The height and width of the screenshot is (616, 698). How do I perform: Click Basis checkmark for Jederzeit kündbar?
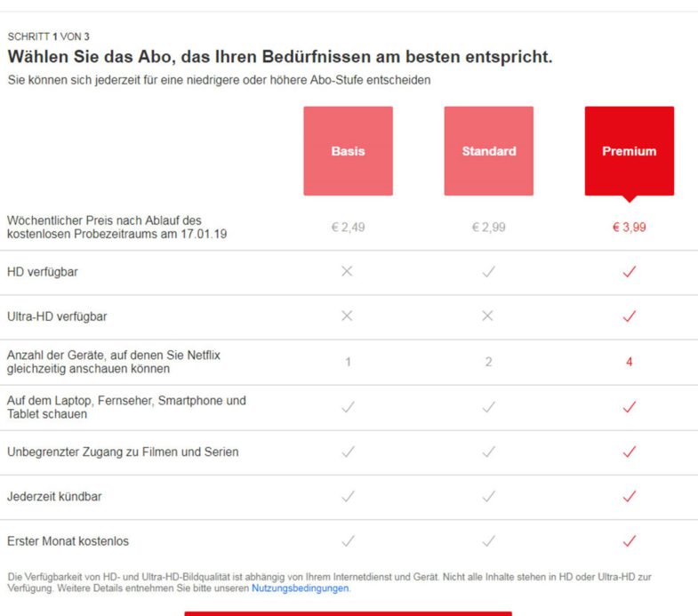[348, 496]
